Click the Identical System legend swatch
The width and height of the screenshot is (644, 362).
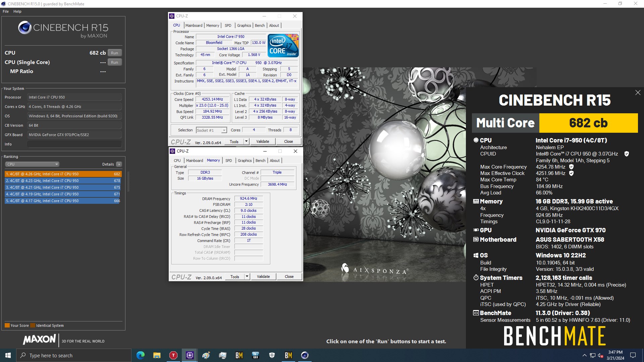pos(33,325)
